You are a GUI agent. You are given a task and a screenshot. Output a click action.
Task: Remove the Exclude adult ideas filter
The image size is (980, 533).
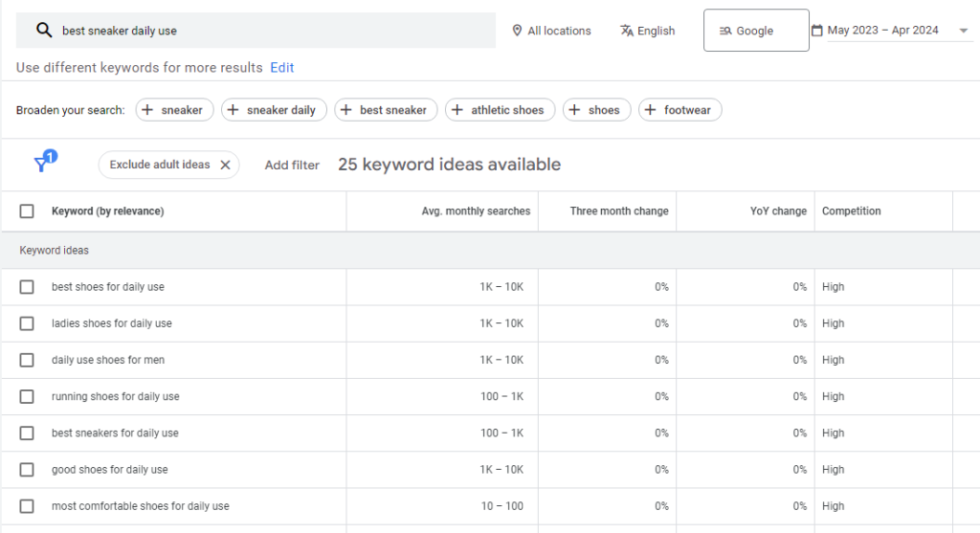pyautogui.click(x=225, y=165)
